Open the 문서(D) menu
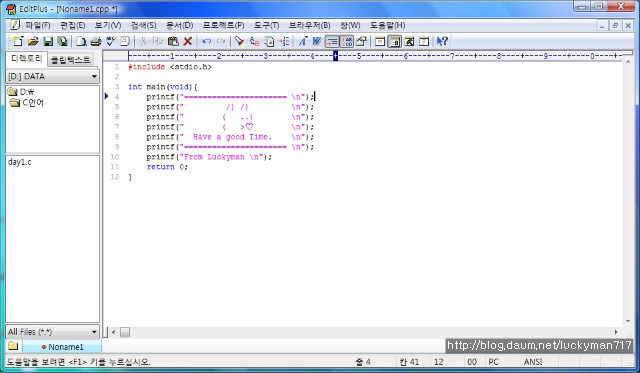 click(179, 25)
